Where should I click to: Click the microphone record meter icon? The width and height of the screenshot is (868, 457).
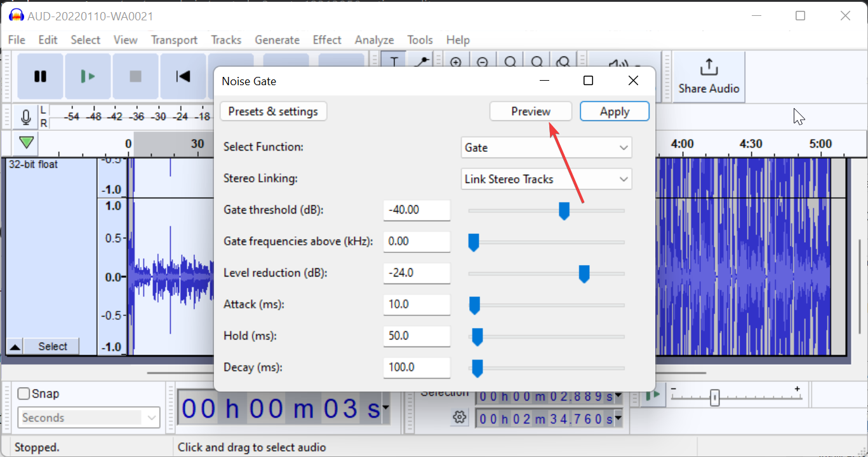[26, 118]
